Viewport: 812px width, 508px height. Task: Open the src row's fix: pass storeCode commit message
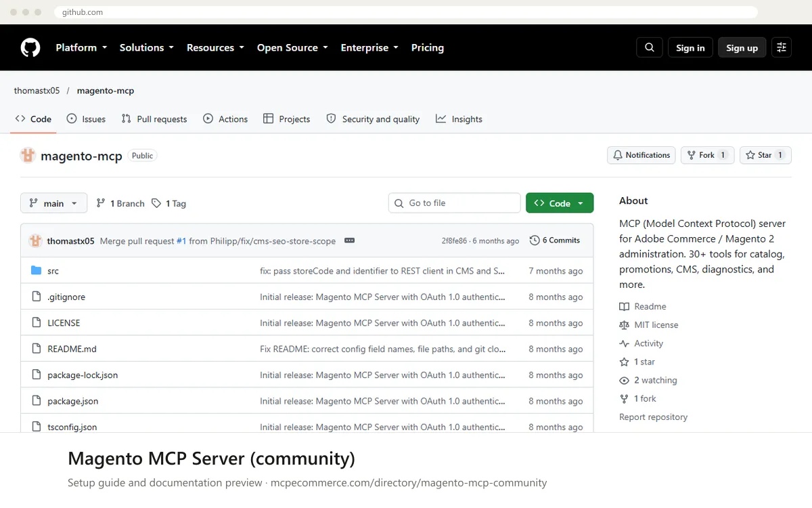coord(382,271)
